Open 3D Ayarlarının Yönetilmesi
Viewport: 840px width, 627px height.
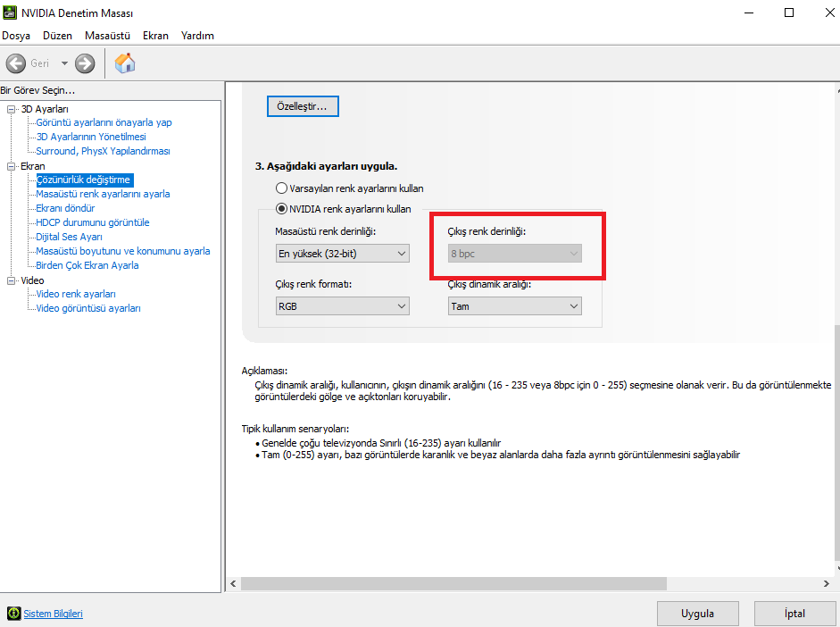(91, 137)
